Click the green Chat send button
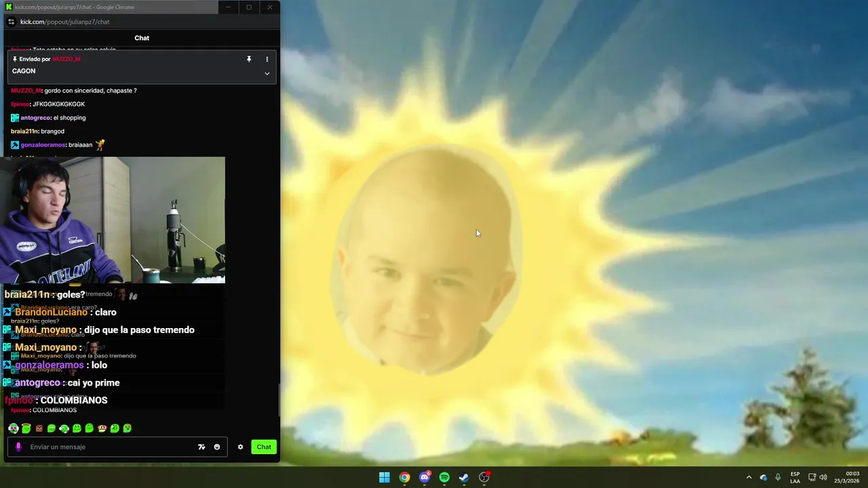The width and height of the screenshot is (868, 488). [264, 447]
